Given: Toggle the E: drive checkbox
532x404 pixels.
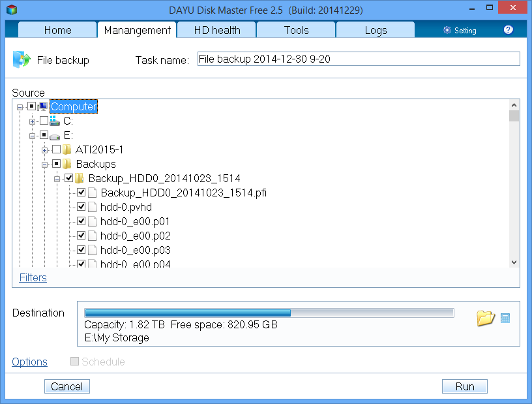Looking at the screenshot, I should tap(44, 135).
